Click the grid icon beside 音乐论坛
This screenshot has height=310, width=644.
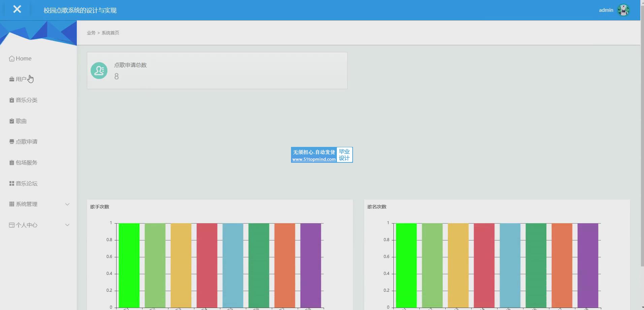click(12, 184)
